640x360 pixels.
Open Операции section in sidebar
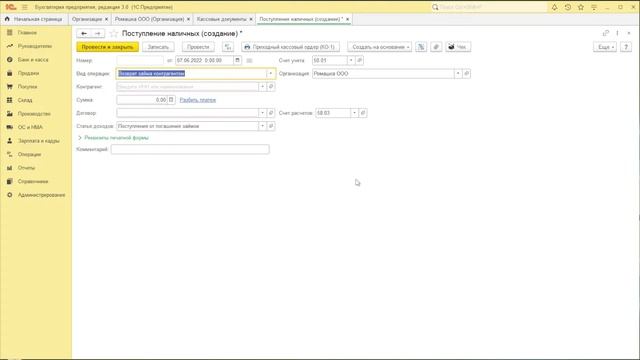point(29,154)
